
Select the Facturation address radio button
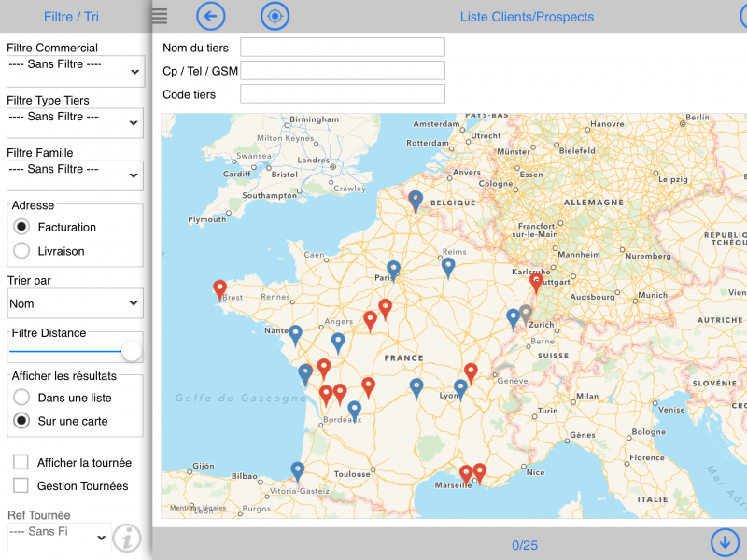tap(21, 227)
